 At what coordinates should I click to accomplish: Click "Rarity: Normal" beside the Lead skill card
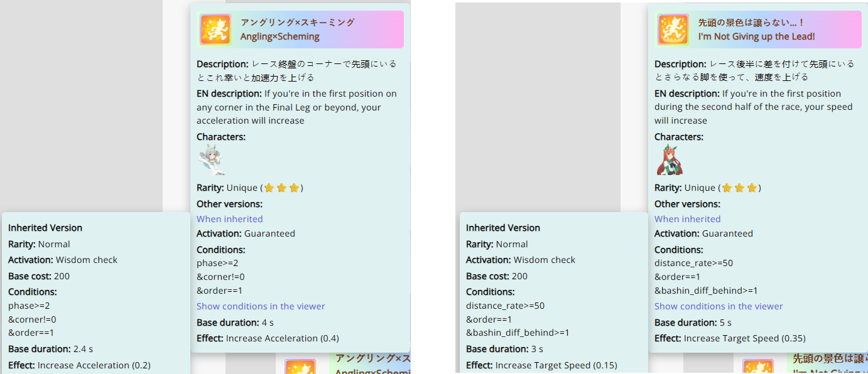click(x=497, y=244)
